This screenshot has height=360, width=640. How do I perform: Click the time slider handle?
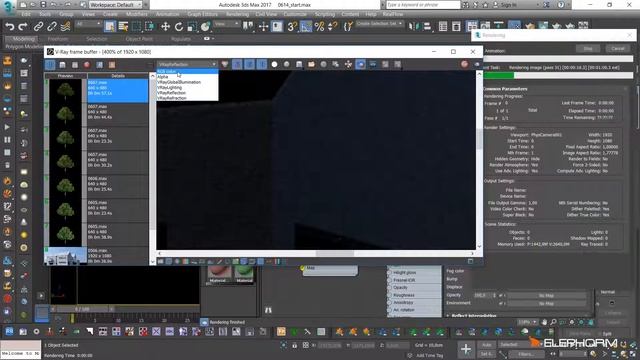click(x=82, y=309)
